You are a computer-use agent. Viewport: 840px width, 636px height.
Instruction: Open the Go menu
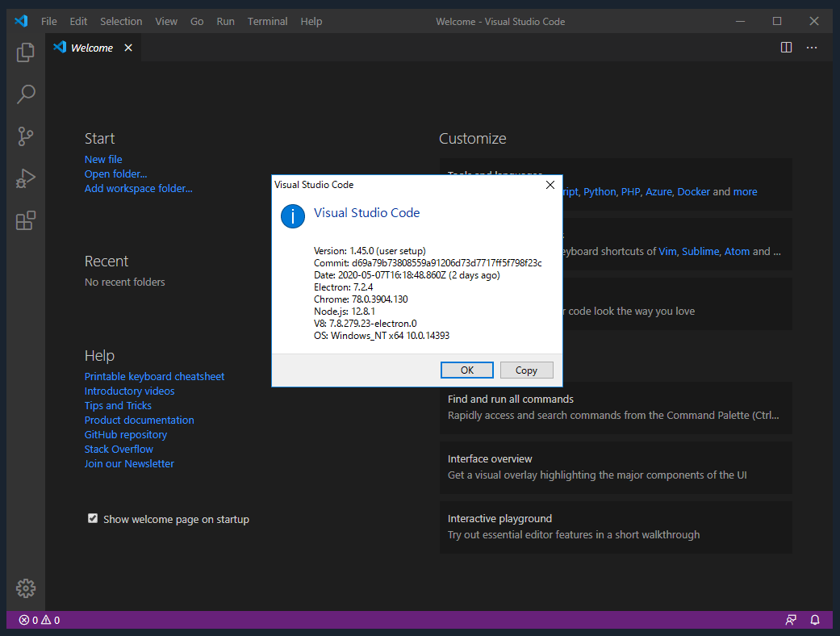click(x=197, y=22)
